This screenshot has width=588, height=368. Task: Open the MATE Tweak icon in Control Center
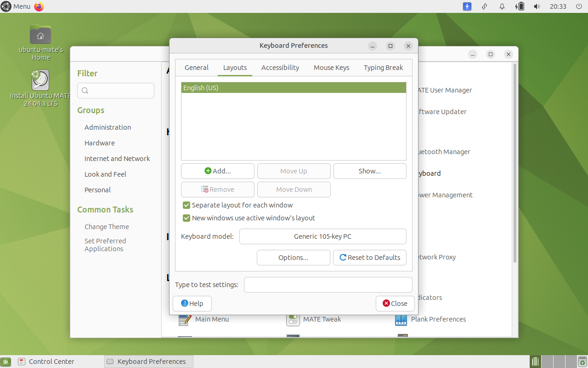[293, 319]
